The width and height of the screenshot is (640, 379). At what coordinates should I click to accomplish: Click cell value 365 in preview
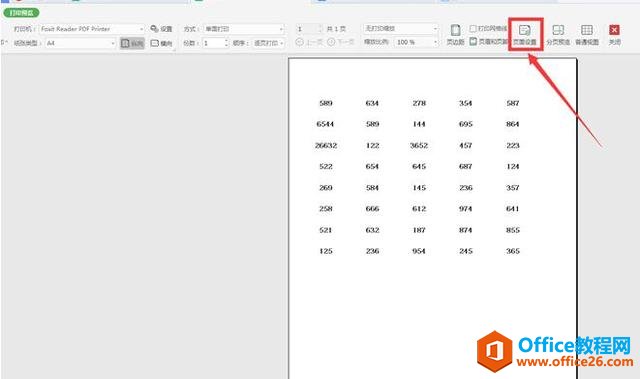pos(513,251)
